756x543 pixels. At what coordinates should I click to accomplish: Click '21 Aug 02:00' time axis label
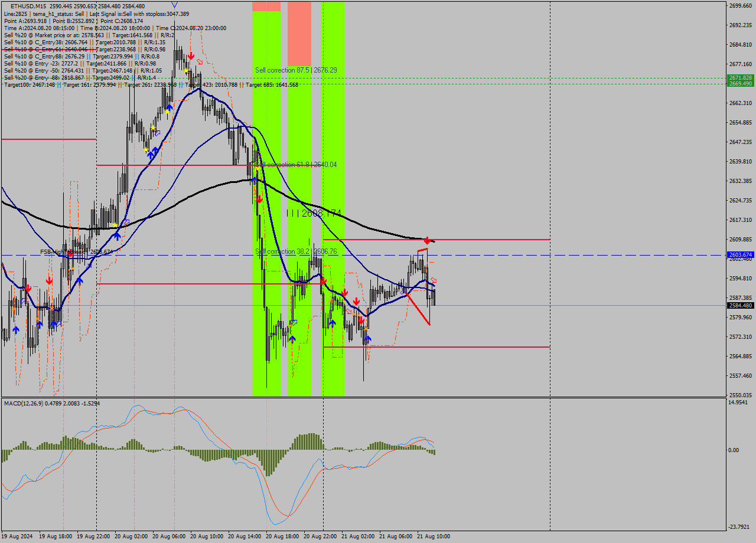point(358,537)
